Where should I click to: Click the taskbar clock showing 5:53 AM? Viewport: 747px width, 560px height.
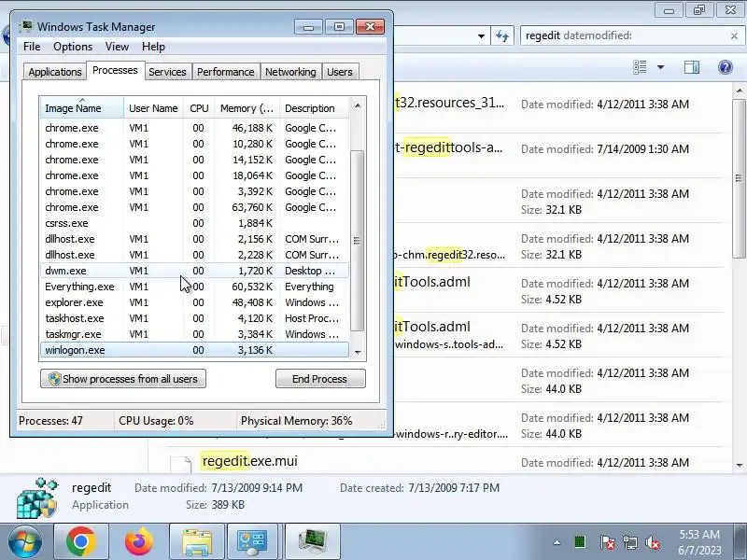[x=699, y=542]
